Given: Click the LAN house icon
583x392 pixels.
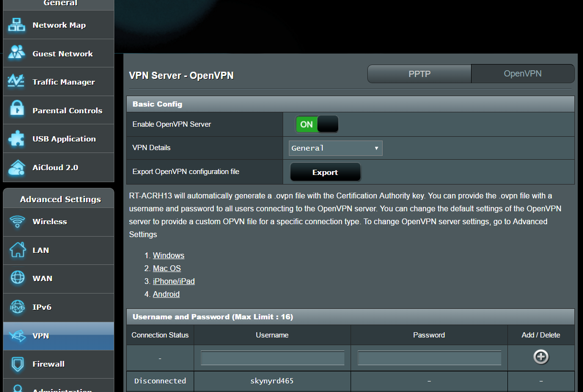Looking at the screenshot, I should tap(17, 250).
